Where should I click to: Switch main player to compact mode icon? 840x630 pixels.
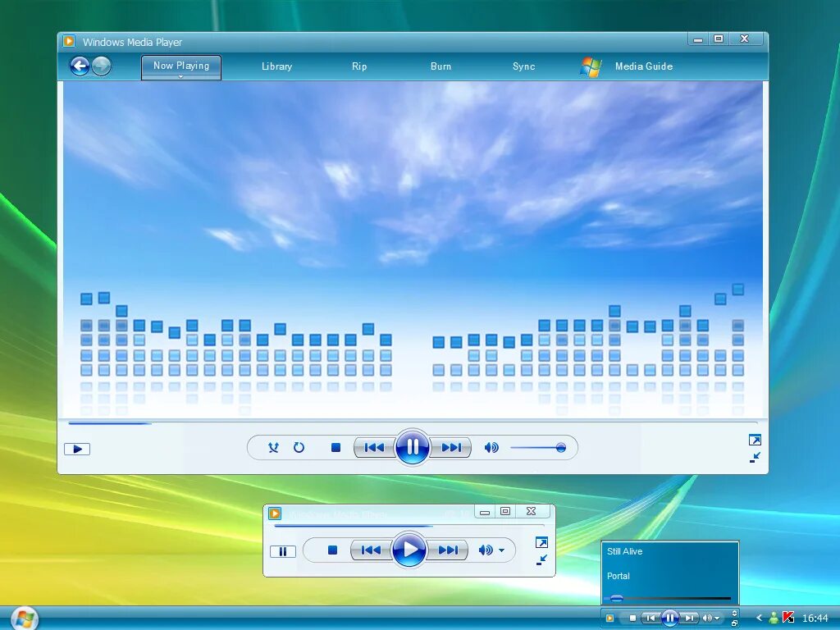pos(755,458)
